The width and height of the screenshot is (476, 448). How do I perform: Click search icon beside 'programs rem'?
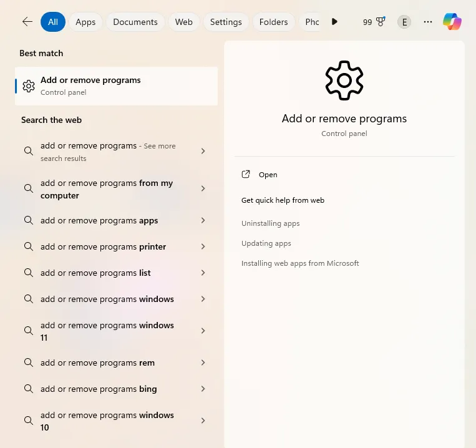click(x=29, y=363)
